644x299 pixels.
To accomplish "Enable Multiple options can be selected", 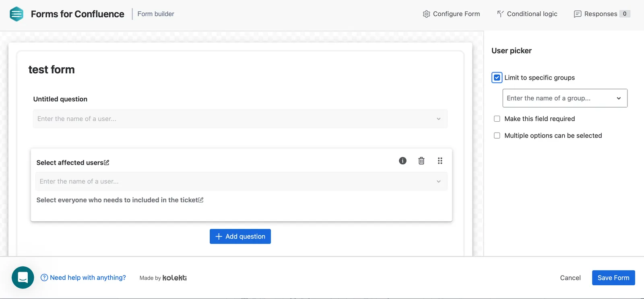I will (497, 136).
